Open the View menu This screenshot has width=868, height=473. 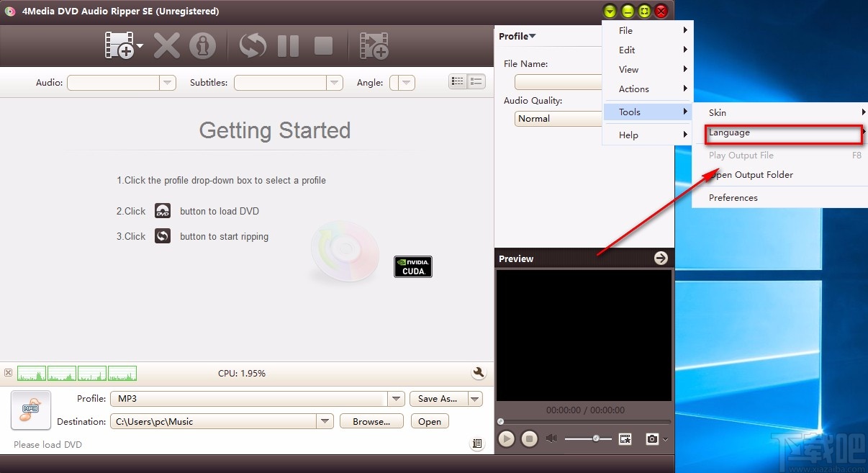click(x=646, y=69)
